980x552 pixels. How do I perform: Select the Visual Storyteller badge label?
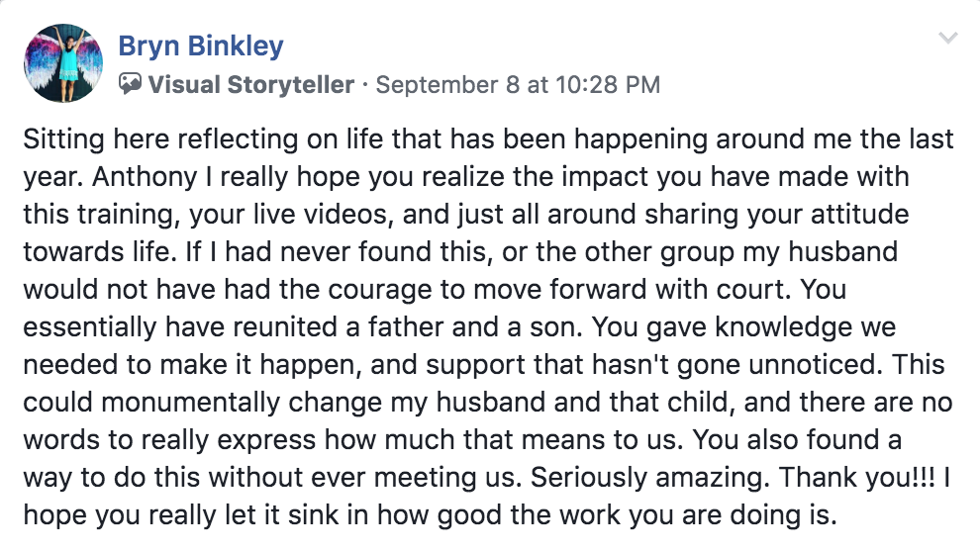pos(251,84)
